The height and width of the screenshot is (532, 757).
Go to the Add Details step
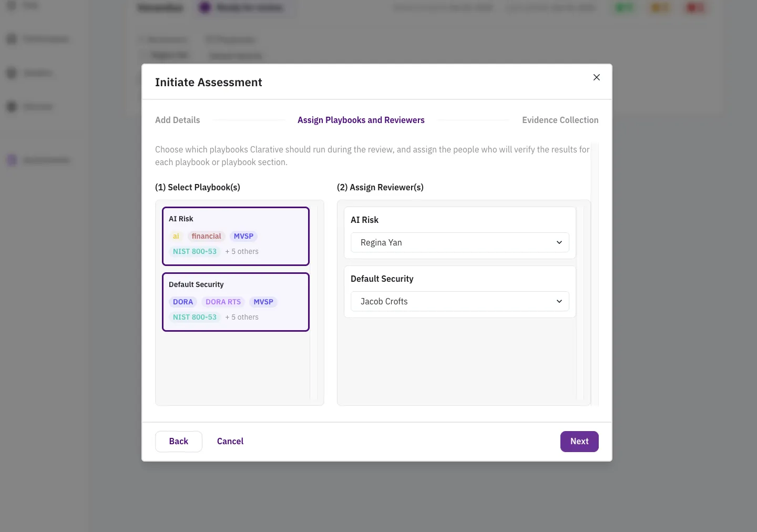tap(177, 120)
